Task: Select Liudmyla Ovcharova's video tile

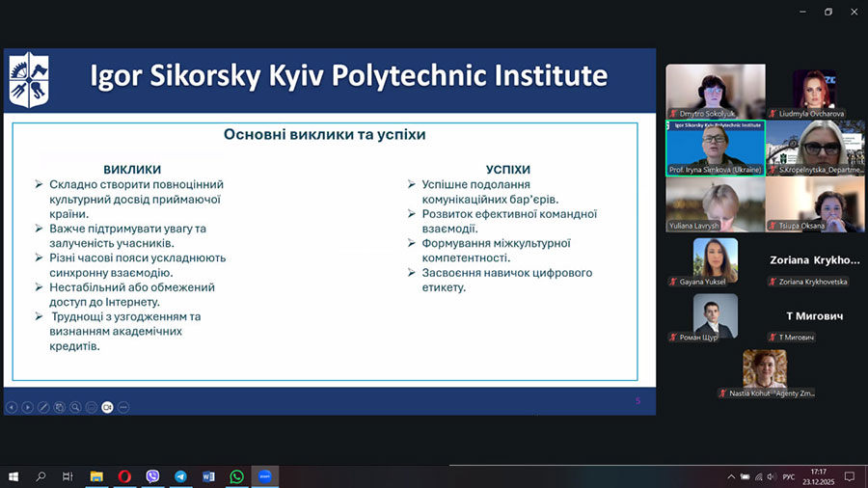Action: click(x=814, y=92)
